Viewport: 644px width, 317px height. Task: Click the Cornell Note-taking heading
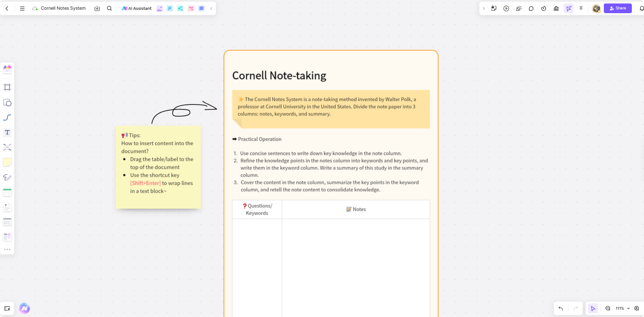pos(279,76)
